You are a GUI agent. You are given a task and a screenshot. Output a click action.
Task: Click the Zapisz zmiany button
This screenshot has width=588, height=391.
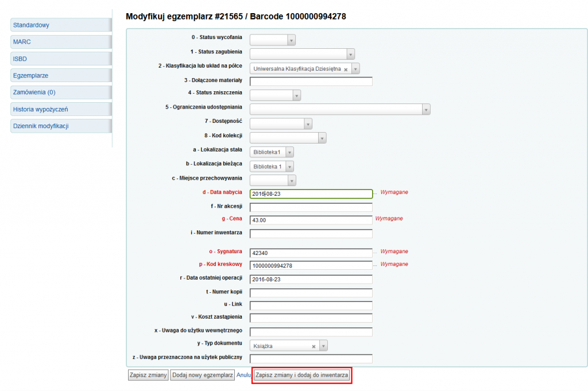pyautogui.click(x=148, y=375)
